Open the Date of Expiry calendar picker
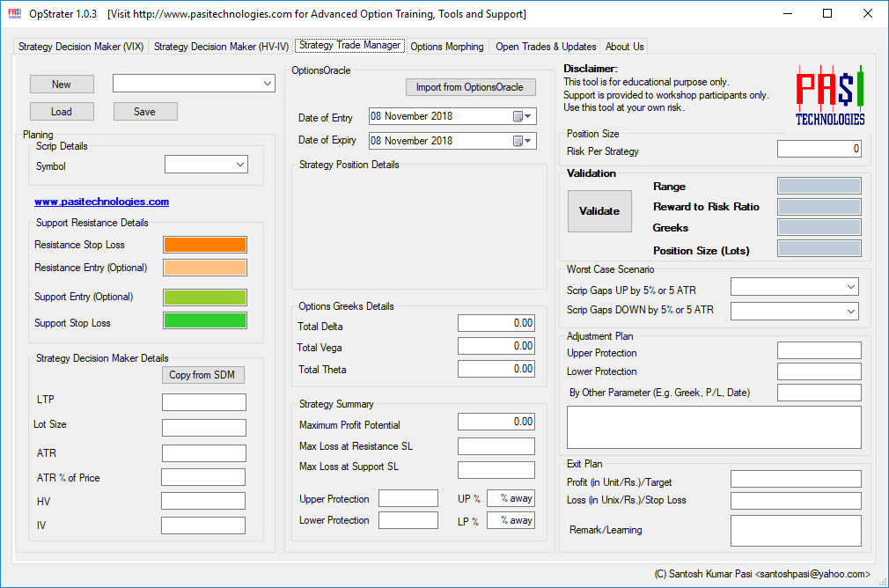Viewport: 889px width, 588px height. click(x=522, y=141)
